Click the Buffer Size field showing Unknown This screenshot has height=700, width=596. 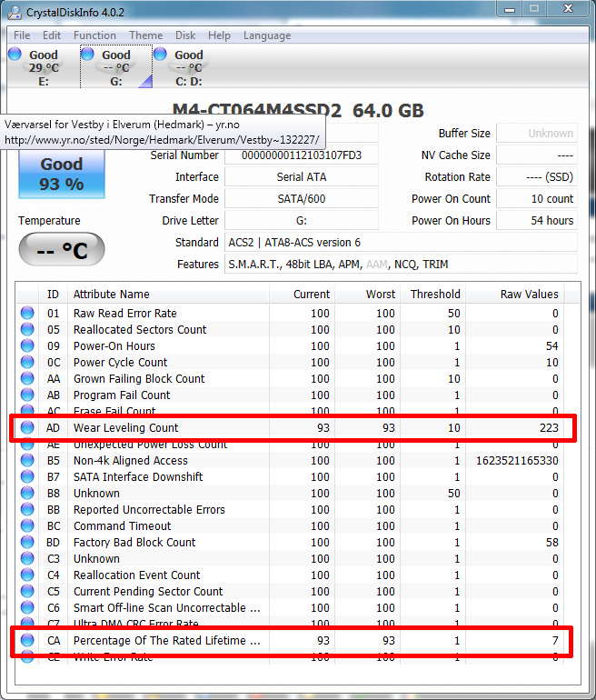pos(537,134)
